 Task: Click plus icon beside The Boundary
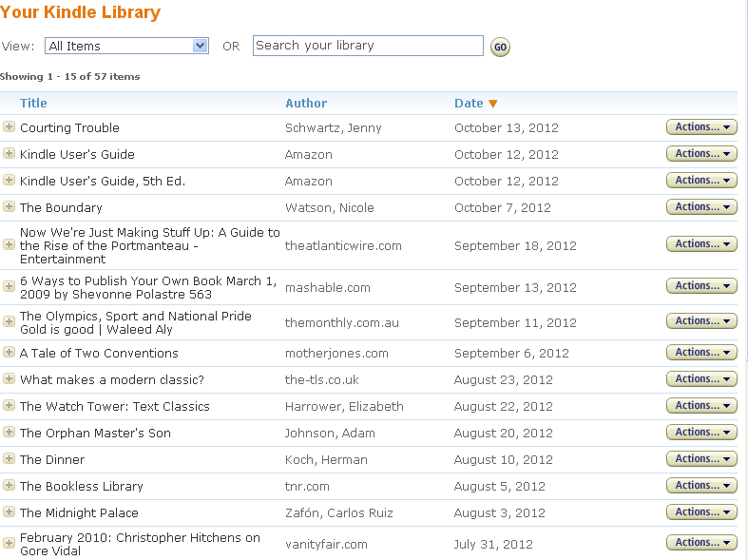pos(9,207)
